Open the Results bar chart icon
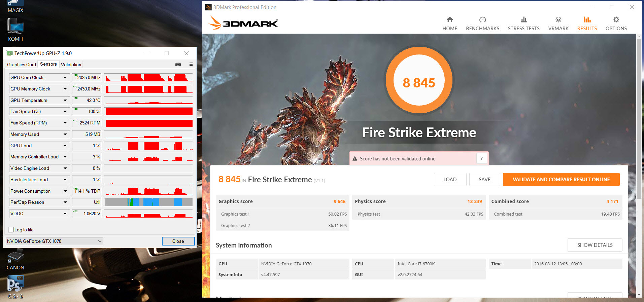 (587, 20)
